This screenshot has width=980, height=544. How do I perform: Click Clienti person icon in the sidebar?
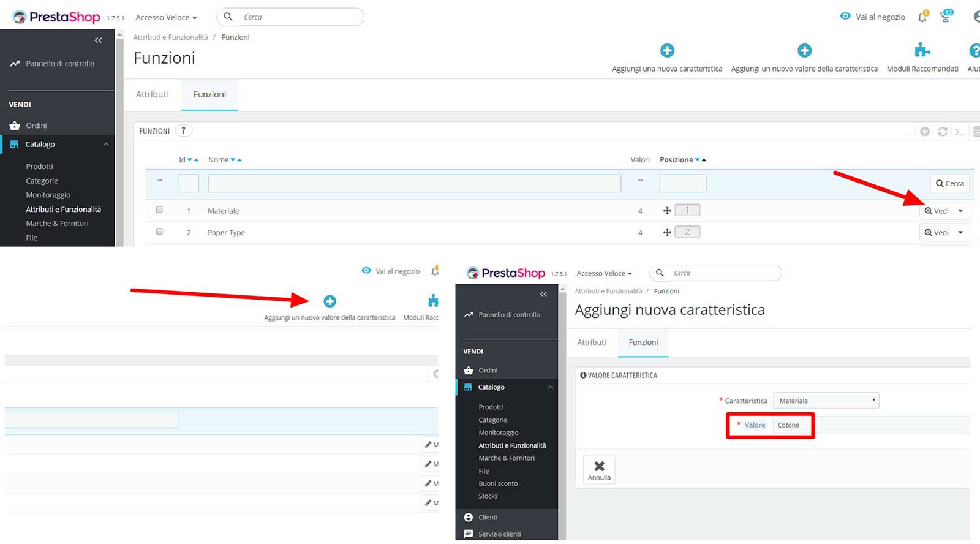(469, 517)
